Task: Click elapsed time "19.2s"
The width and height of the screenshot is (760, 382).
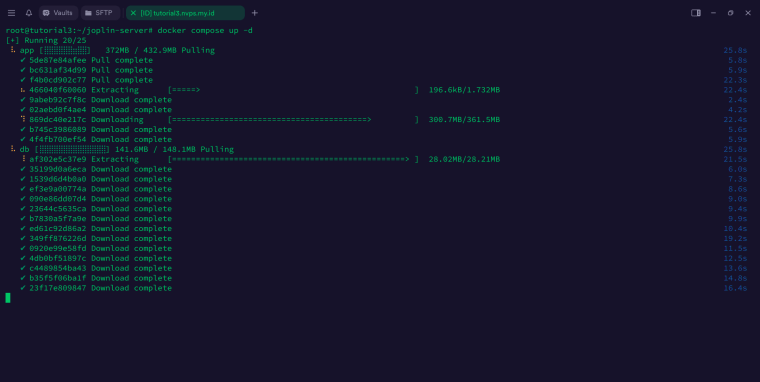Action: (x=735, y=239)
